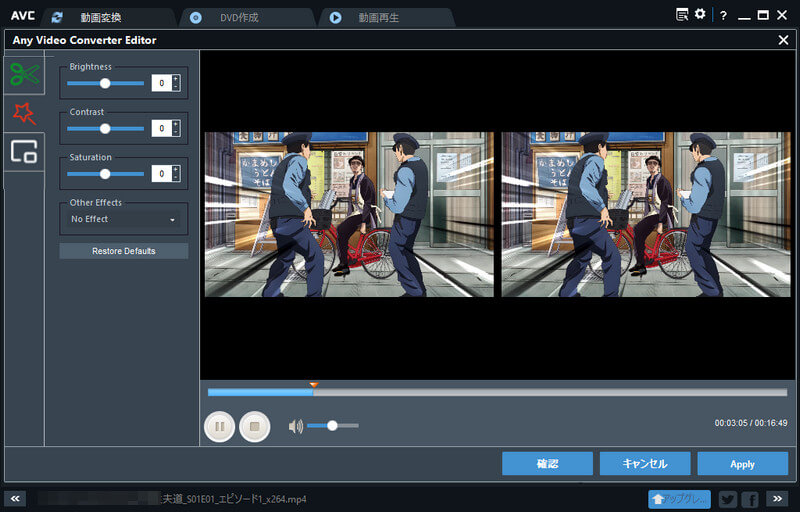Click the キャンセル cancel button
This screenshot has height=512, width=800.
tap(645, 464)
